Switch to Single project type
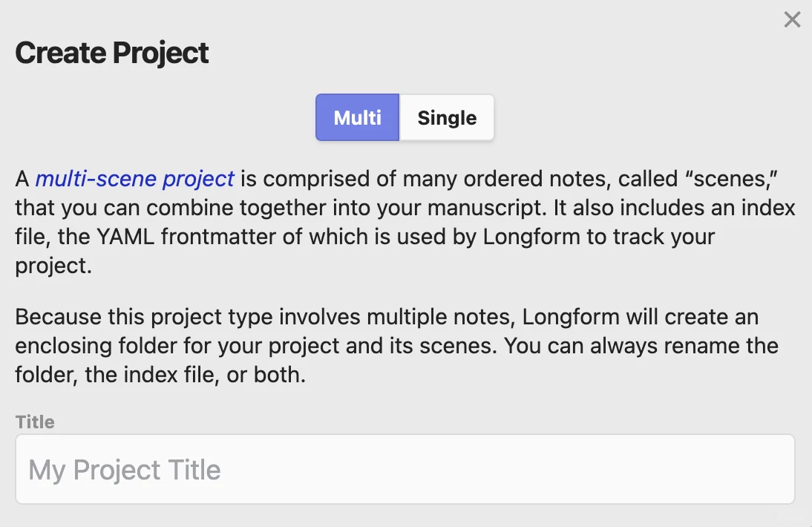Screen dimensions: 812x527 [447, 117]
